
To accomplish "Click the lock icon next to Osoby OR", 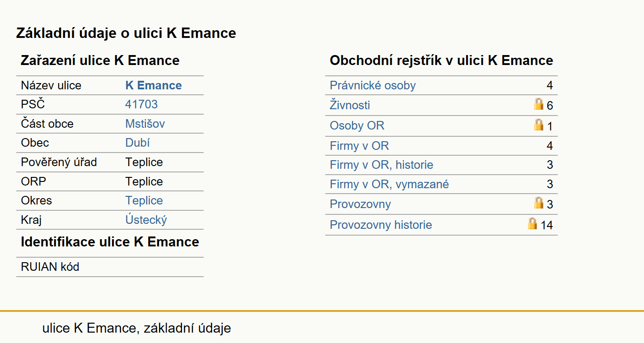I will click(538, 125).
